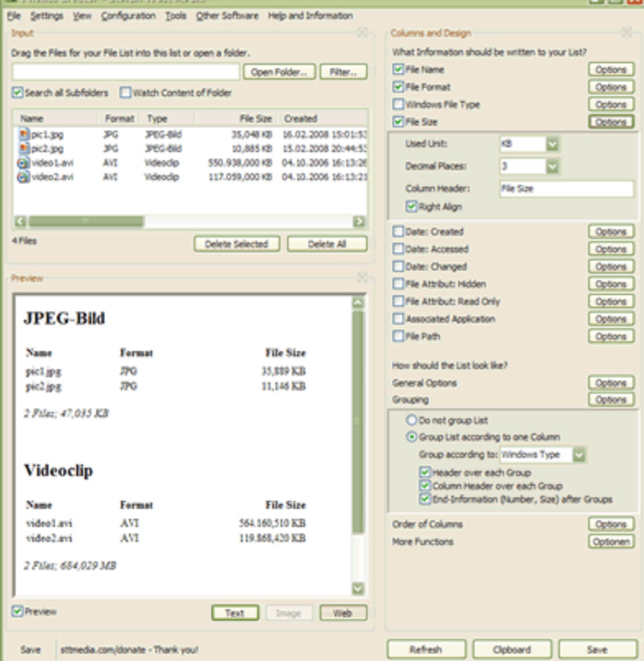This screenshot has width=644, height=661.
Task: Open the View menu
Action: [x=81, y=16]
